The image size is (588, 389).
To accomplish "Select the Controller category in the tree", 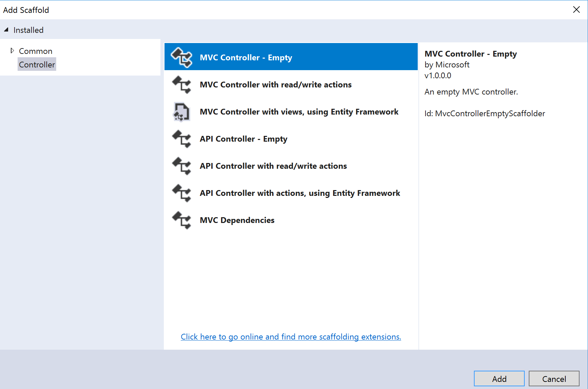I will 37,64.
